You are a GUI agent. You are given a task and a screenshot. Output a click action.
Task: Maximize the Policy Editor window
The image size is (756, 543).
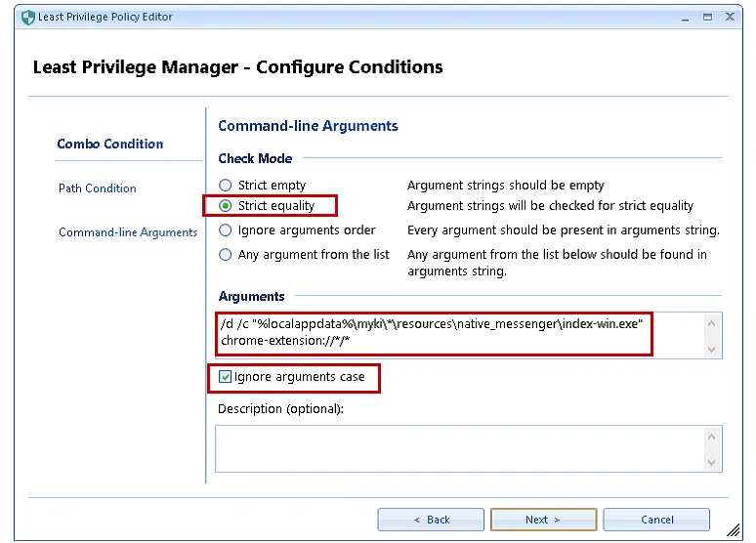[708, 17]
